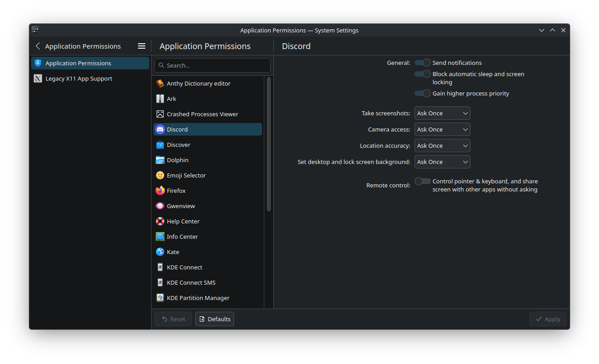This screenshot has width=599, height=364.
Task: Enable Remote control pointer and keyboard sharing
Action: tap(423, 181)
